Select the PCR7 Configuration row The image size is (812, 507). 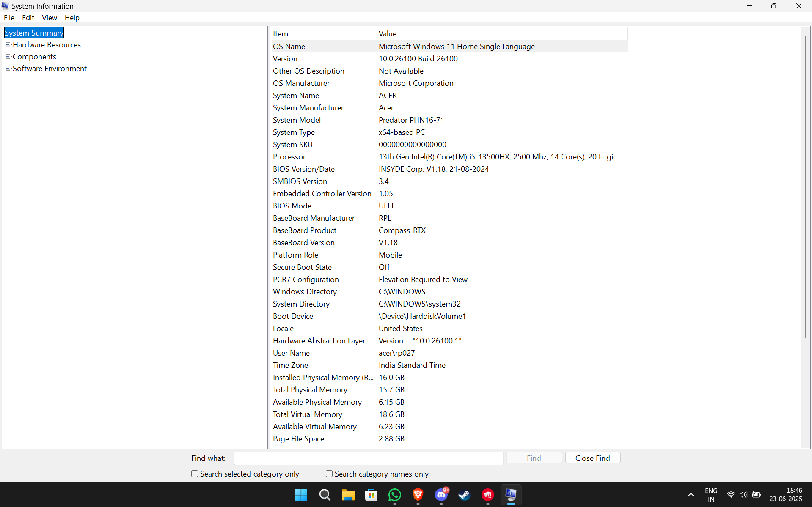coord(449,279)
